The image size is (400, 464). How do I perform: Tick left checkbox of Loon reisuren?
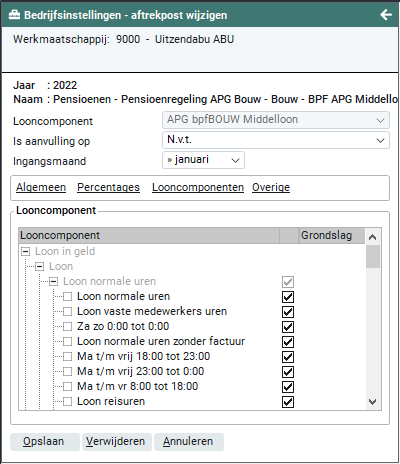68,402
